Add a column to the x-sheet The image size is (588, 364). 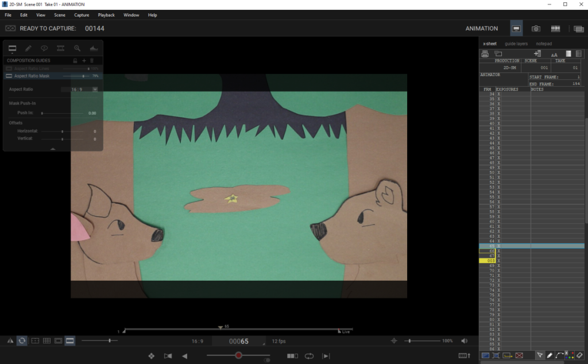pos(537,53)
